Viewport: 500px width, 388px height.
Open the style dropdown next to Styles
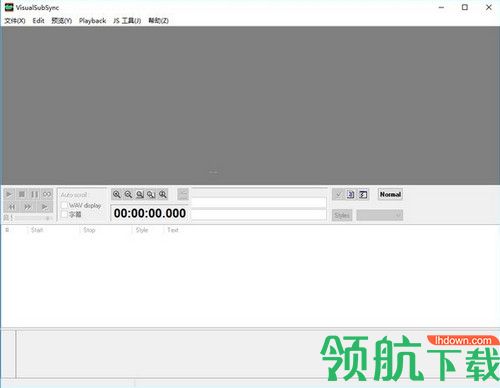tap(380, 215)
